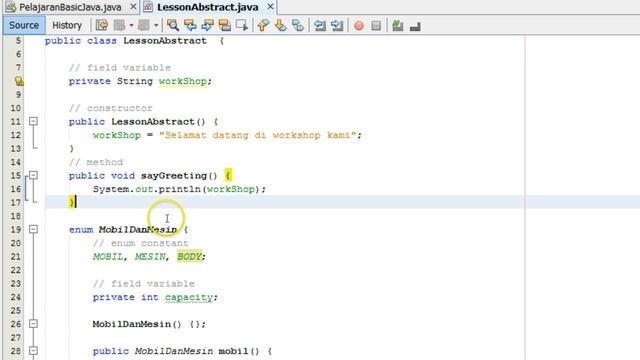Image resolution: width=640 pixels, height=360 pixels.
Task: Switch to Source view
Action: click(24, 25)
